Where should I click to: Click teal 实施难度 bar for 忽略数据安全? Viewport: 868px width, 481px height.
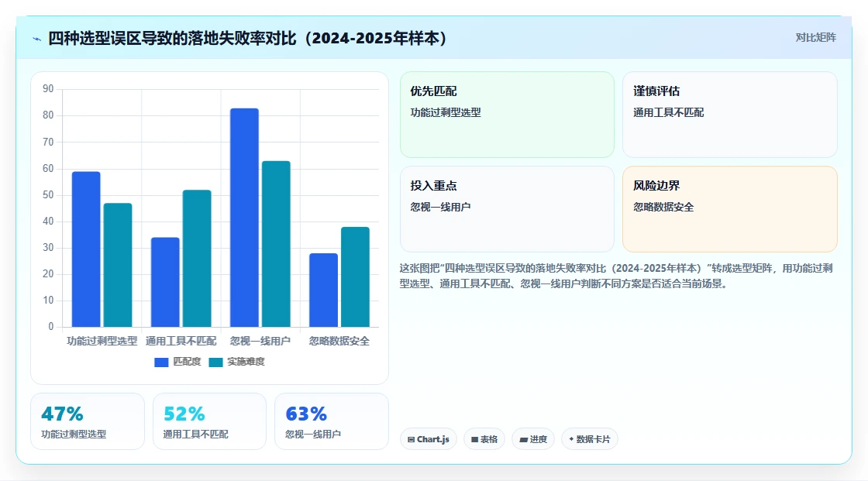356,277
